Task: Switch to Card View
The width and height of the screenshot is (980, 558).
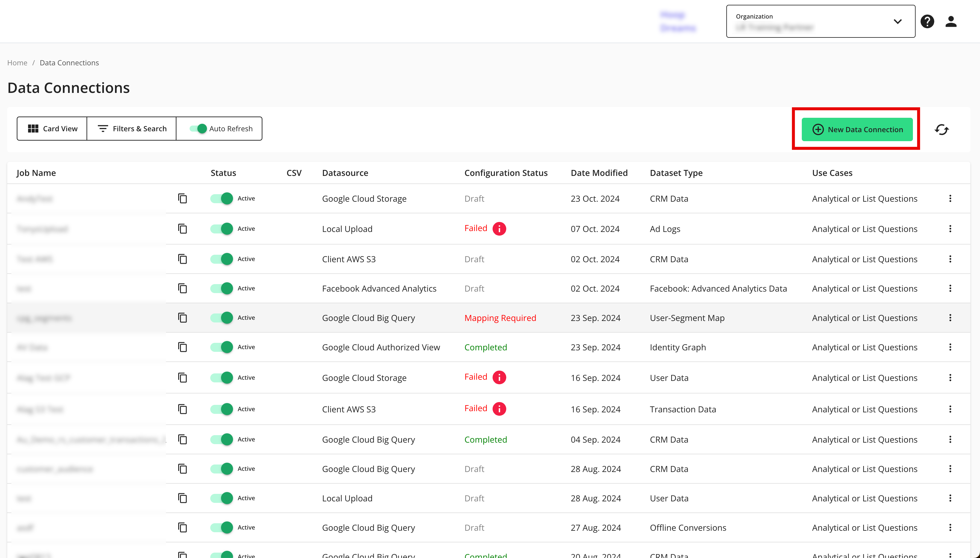Action: click(52, 129)
